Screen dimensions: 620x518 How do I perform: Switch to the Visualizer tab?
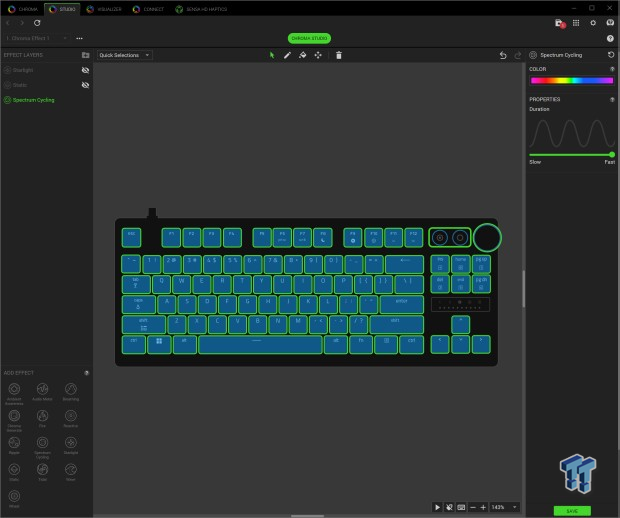click(104, 9)
